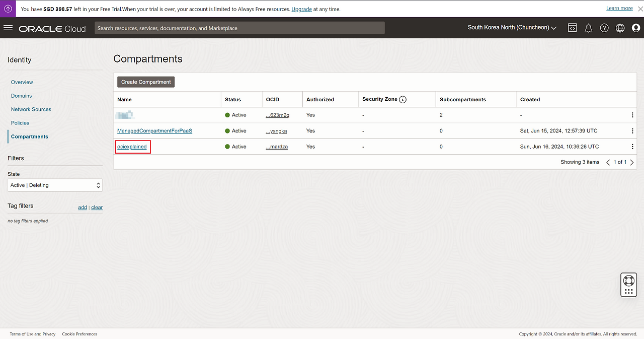Click the Status column header

tap(233, 100)
